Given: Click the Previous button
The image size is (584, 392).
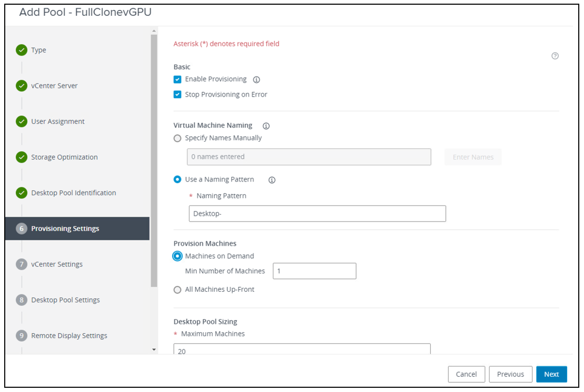Looking at the screenshot, I should (510, 374).
